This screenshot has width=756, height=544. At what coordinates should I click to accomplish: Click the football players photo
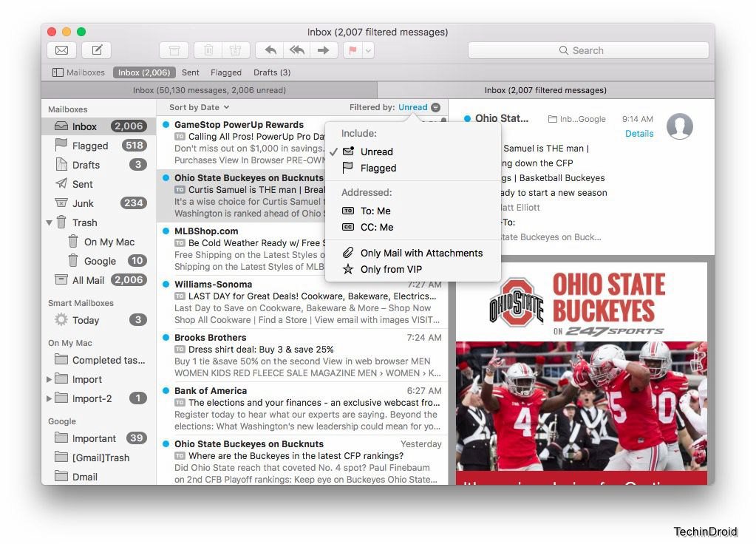(582, 406)
